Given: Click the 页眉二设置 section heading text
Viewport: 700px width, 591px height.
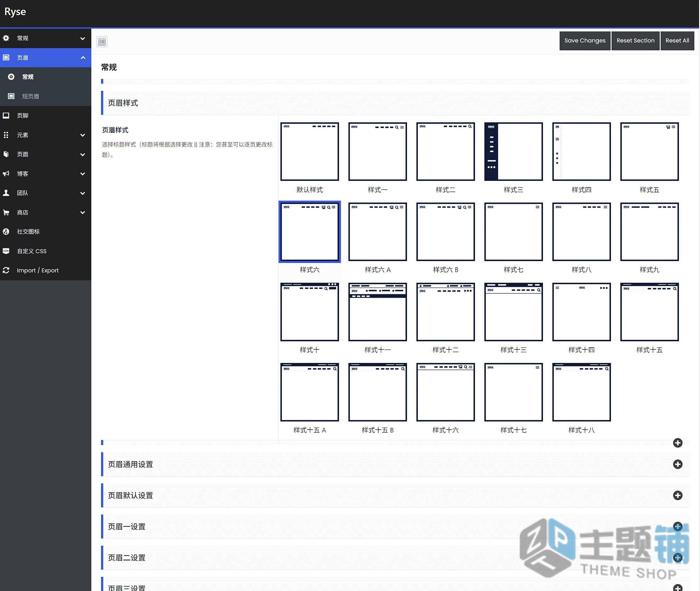Looking at the screenshot, I should (127, 558).
